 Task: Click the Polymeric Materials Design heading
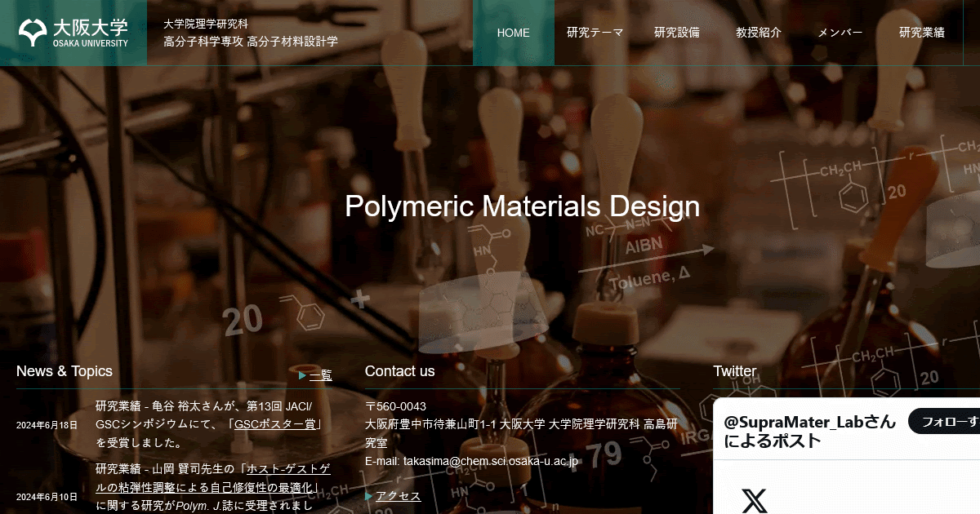[x=522, y=206]
